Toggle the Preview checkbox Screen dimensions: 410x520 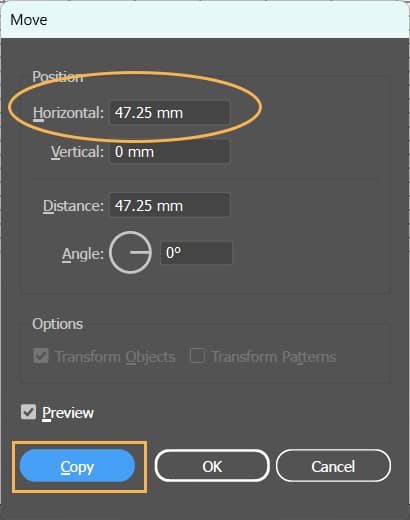coord(28,412)
